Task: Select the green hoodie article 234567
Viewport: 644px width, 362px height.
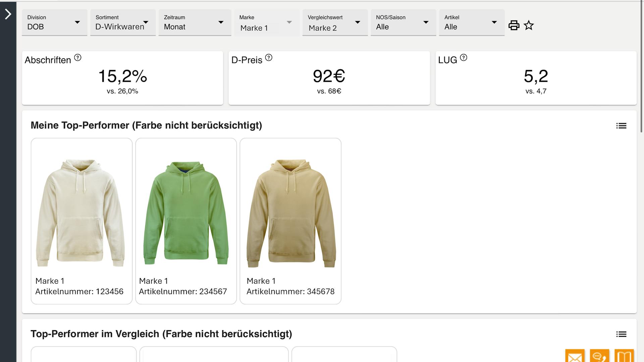Action: (x=186, y=221)
